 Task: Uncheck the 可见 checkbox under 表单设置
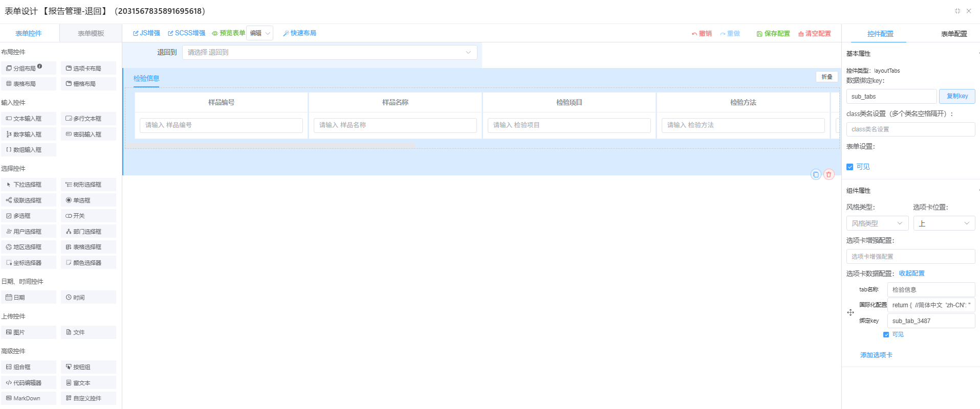tap(850, 167)
